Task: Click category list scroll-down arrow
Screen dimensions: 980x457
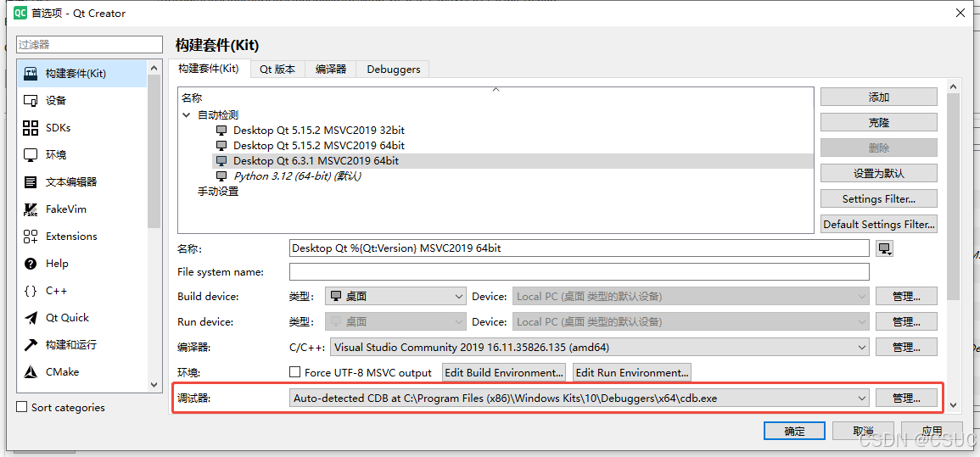Action: click(154, 385)
